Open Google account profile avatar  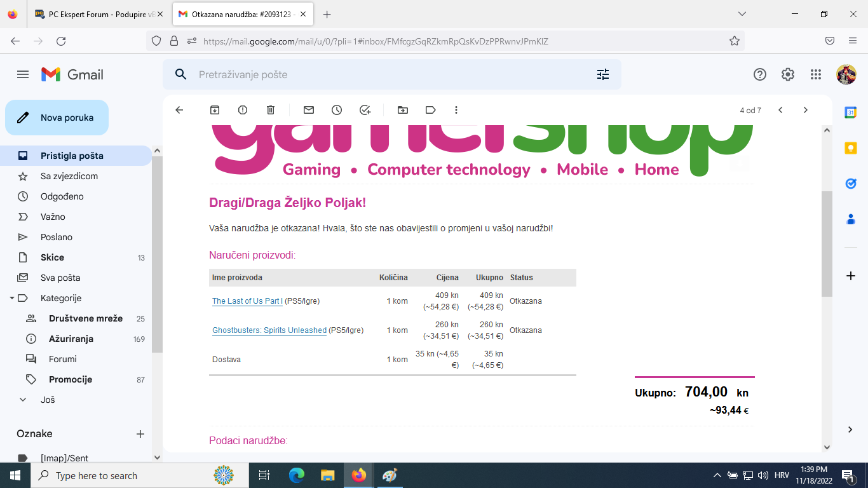coord(846,74)
